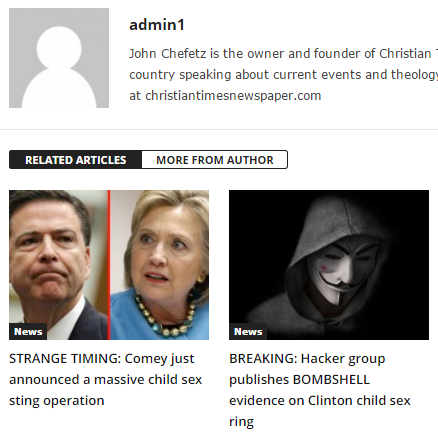Image resolution: width=438 pixels, height=440 pixels.
Task: Switch to the More From Author tab
Action: 215,160
